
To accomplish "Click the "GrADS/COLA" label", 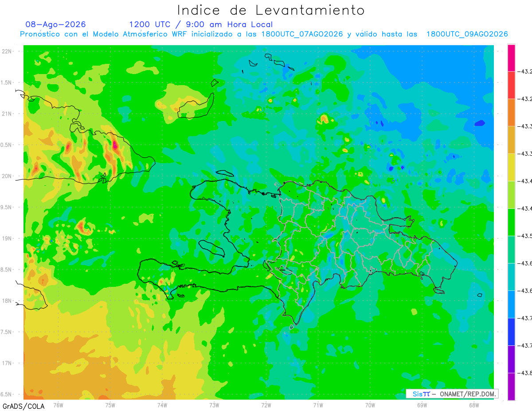I will (23, 406).
